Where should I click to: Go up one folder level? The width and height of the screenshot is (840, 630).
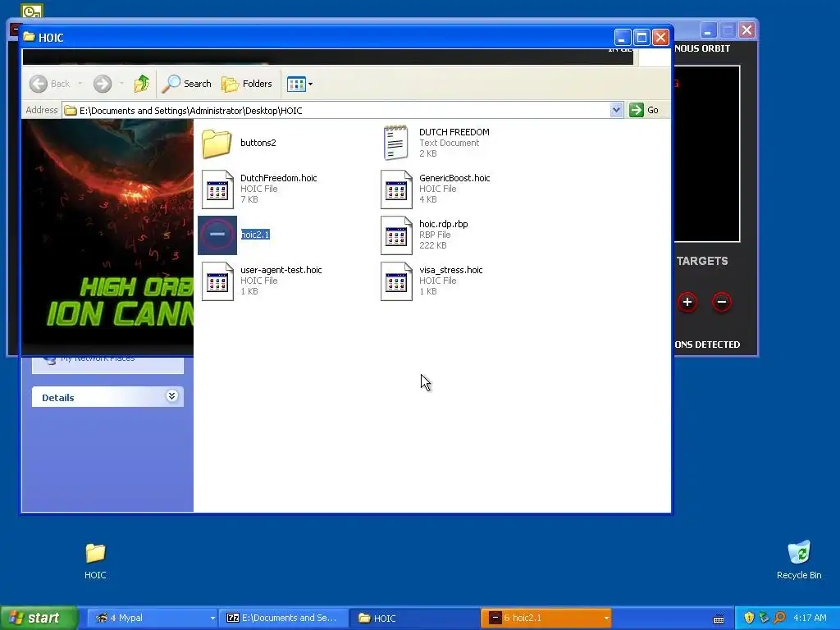click(141, 84)
